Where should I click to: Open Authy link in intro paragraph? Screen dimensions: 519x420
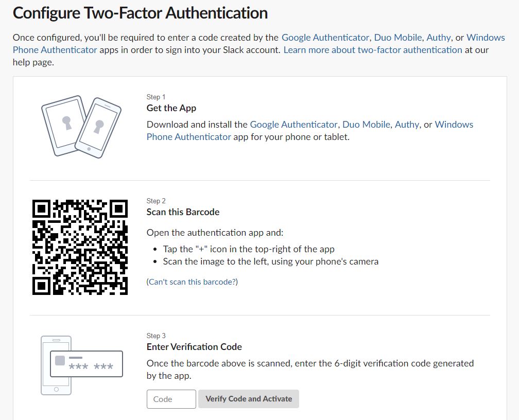tap(439, 38)
